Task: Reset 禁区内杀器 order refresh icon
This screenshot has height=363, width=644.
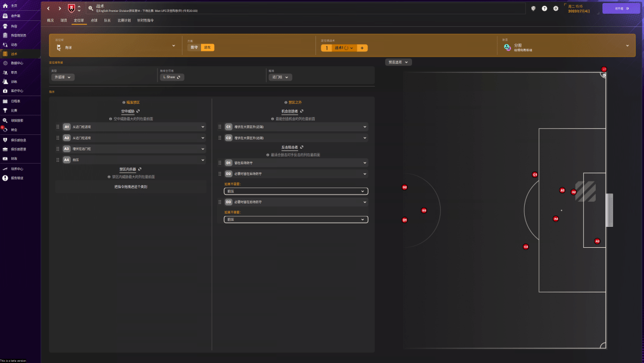Action: [140, 169]
